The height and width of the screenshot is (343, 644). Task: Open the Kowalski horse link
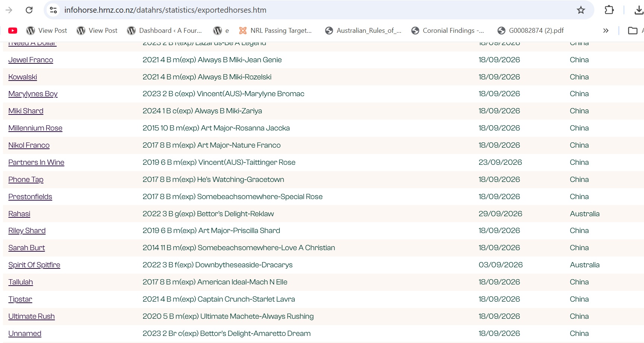23,77
